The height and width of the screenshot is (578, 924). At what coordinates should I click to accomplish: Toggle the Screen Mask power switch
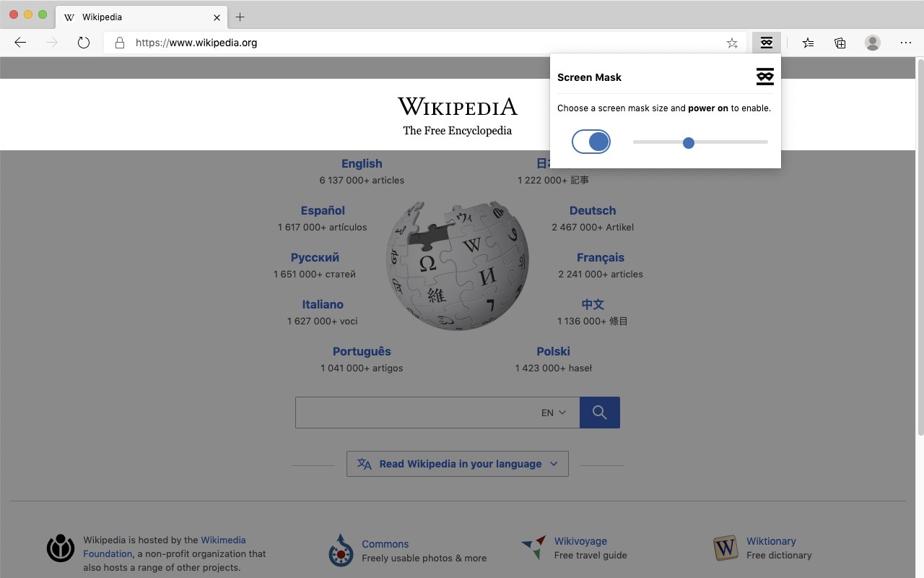pos(591,142)
